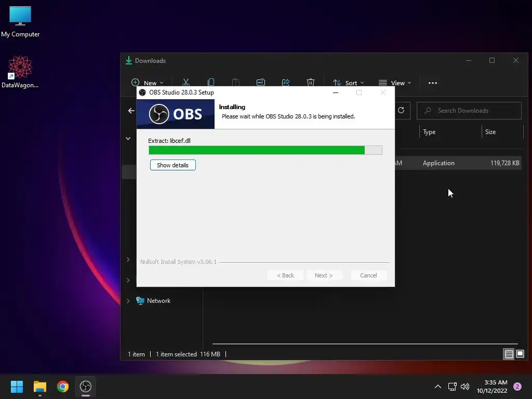
Task: Collapse the expanded navigation pane chevron
Action: pyautogui.click(x=128, y=138)
